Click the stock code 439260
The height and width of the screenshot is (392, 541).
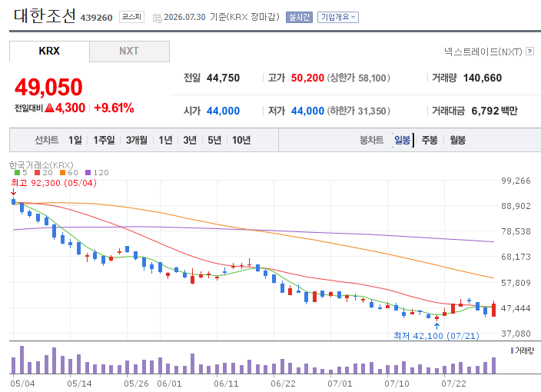pos(96,18)
